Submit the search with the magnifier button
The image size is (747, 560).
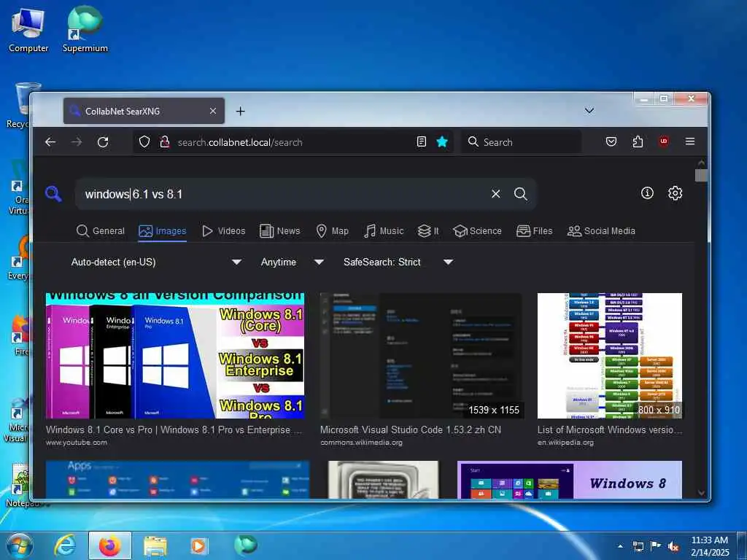click(521, 194)
